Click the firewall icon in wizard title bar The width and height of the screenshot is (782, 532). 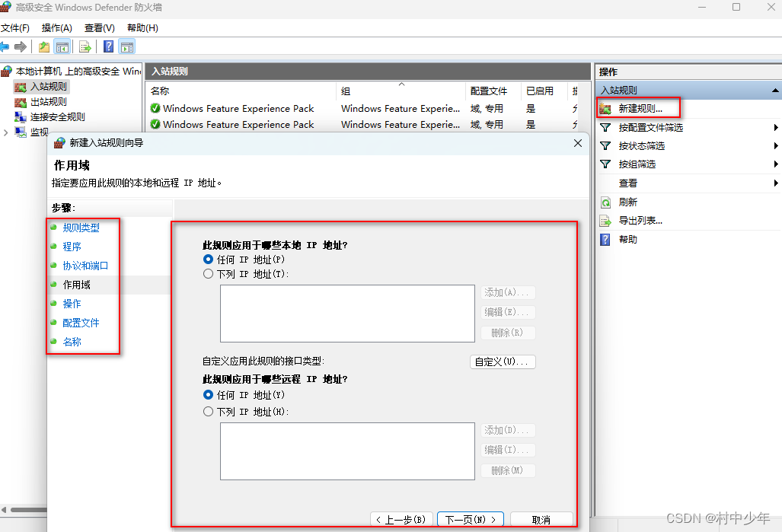point(59,143)
